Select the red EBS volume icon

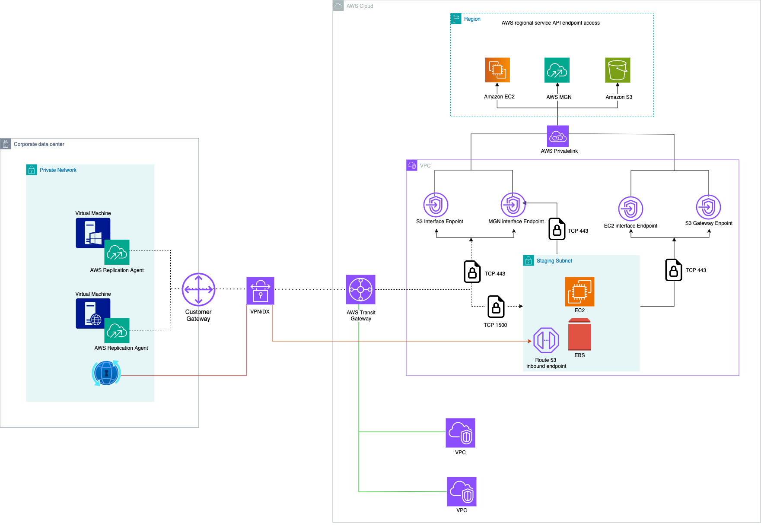coord(580,334)
